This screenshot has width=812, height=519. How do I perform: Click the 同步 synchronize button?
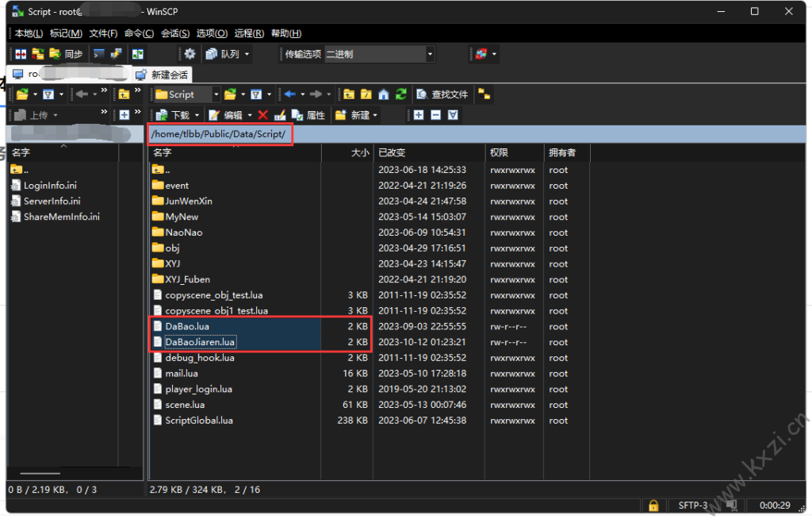[x=66, y=54]
